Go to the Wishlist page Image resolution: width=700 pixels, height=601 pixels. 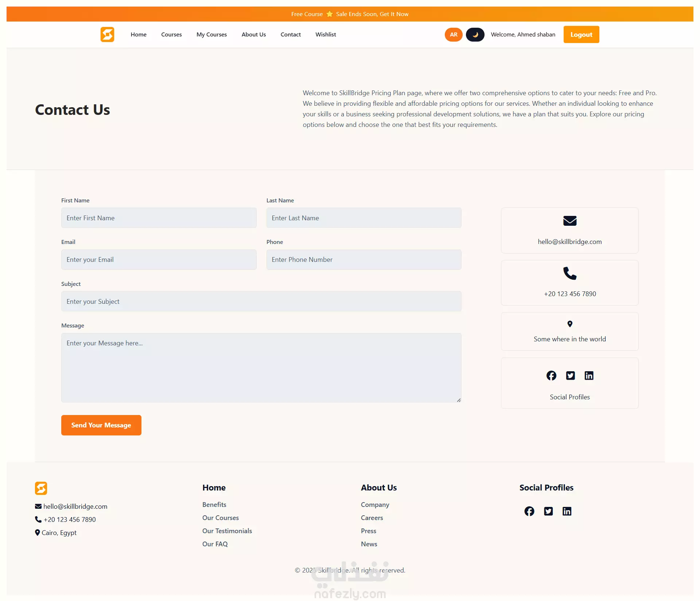[326, 35]
